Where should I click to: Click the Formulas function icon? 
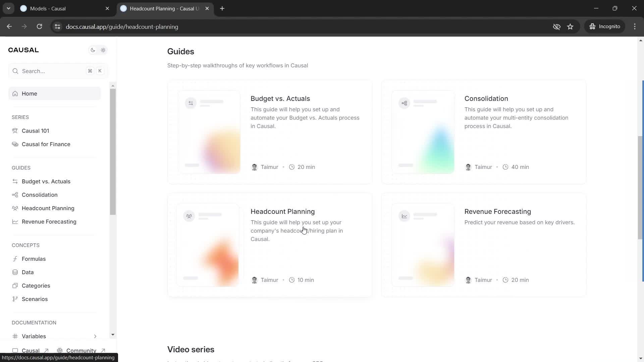(x=15, y=259)
